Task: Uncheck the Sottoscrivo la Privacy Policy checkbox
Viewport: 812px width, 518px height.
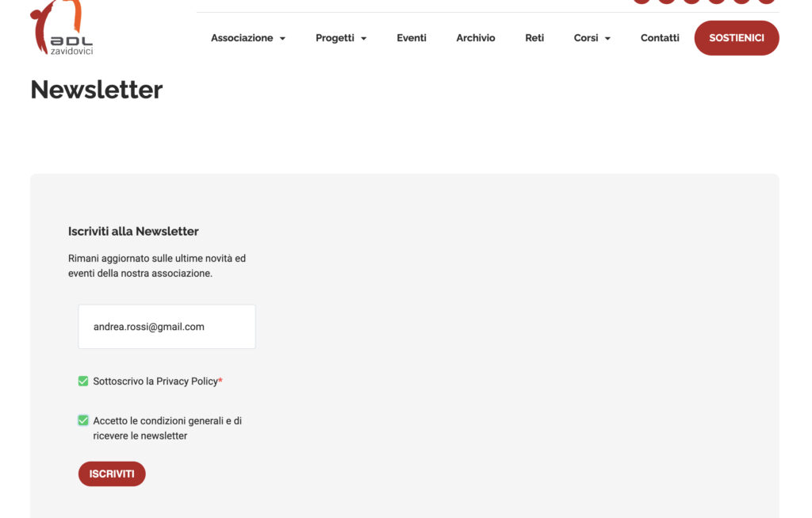Action: point(83,382)
